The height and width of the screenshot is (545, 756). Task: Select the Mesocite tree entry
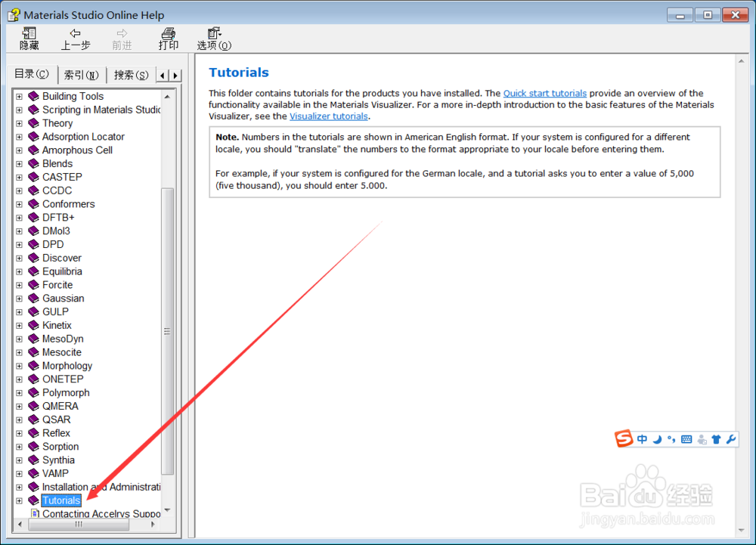[62, 352]
